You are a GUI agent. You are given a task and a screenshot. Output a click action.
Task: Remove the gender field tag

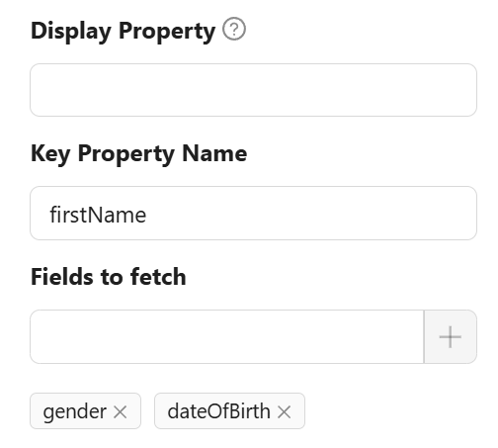pos(121,411)
